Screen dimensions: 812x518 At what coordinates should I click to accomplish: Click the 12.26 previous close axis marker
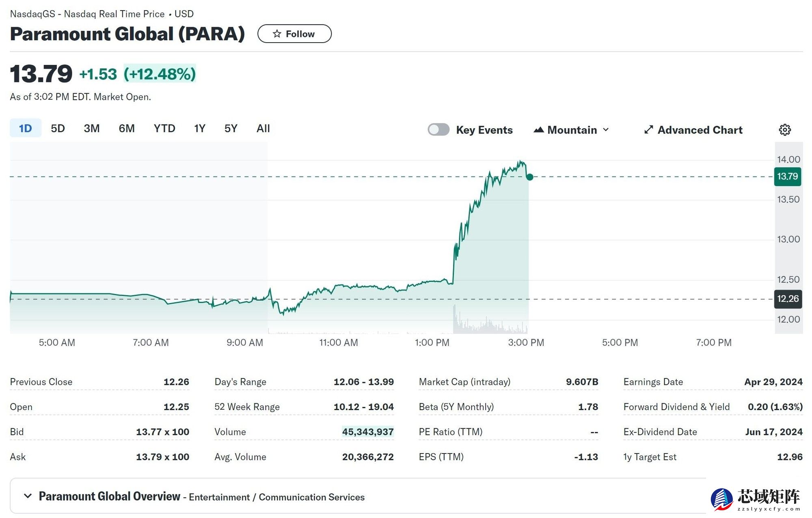(x=787, y=299)
